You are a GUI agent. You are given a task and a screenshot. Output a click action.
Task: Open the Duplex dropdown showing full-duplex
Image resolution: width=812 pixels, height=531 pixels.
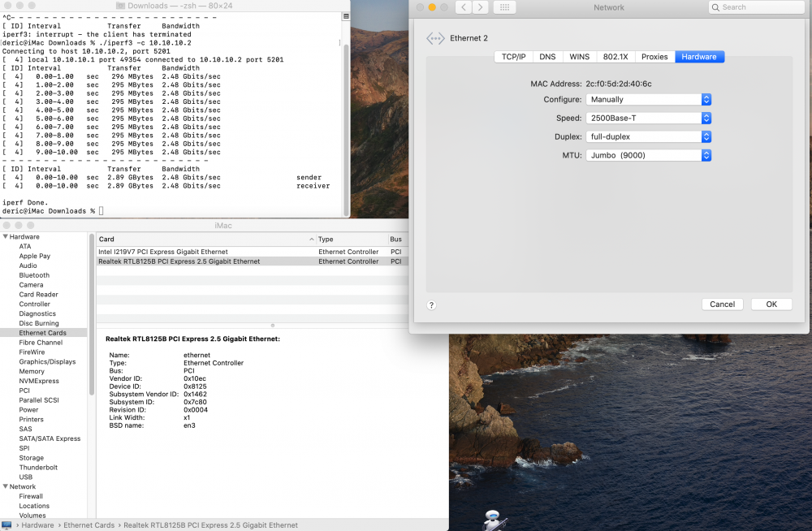(x=648, y=136)
